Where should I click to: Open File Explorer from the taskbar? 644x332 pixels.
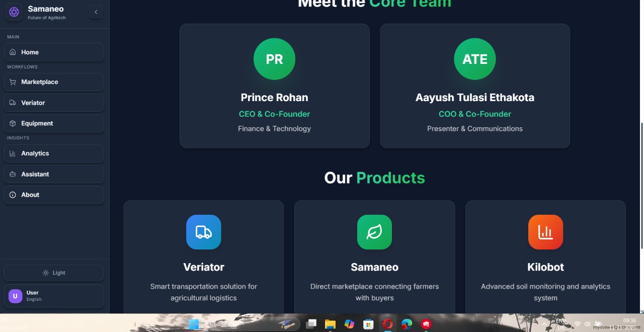[x=330, y=324]
